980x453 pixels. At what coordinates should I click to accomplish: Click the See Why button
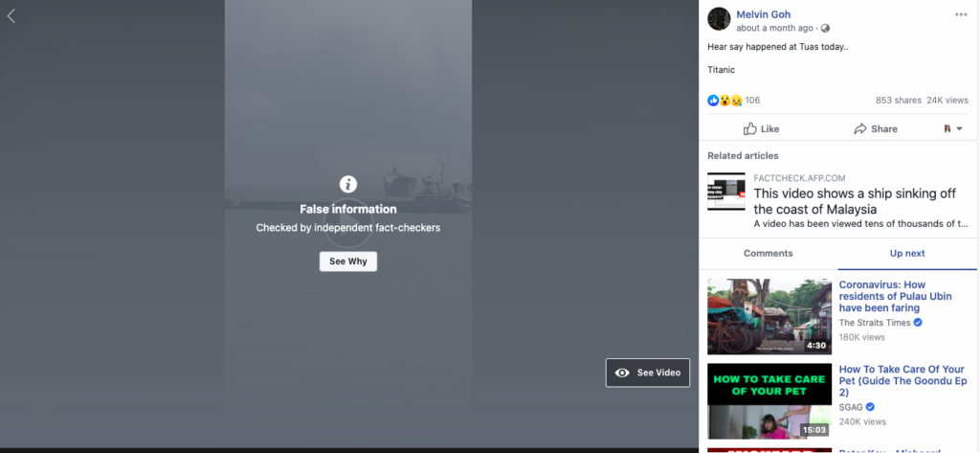348,261
